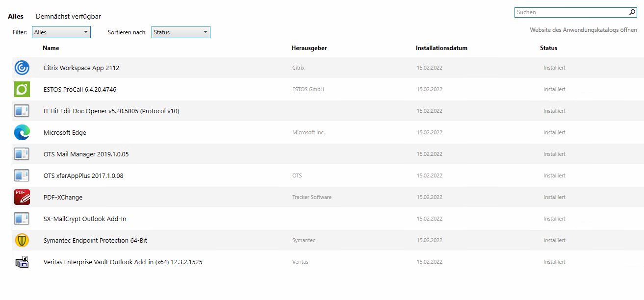644x300 pixels.
Task: Click the OTS Mail Manager icon
Action: click(22, 154)
